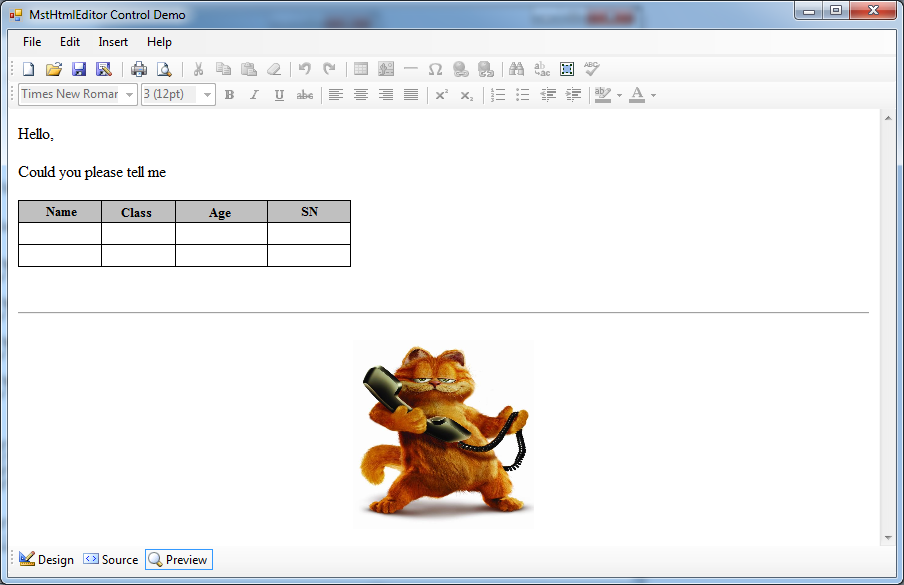
Task: Click the eraser Delete icon
Action: coord(274,69)
